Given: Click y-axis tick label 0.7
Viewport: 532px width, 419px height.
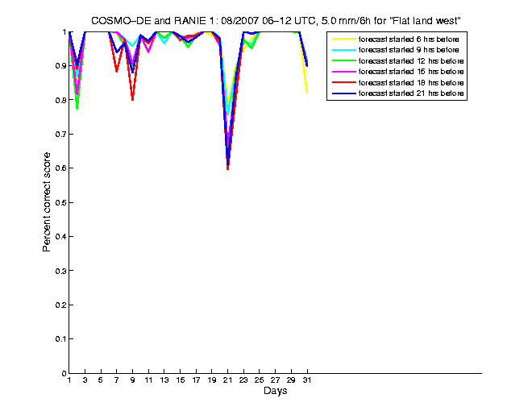Looking at the screenshot, I should [x=60, y=135].
